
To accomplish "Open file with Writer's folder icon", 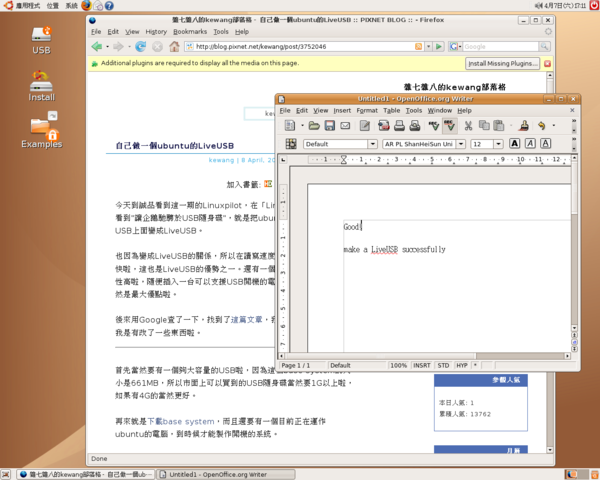I will pyautogui.click(x=314, y=126).
